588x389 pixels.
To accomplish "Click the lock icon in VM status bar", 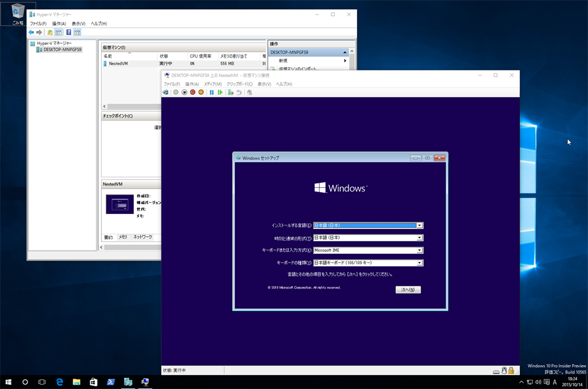I will pyautogui.click(x=511, y=371).
